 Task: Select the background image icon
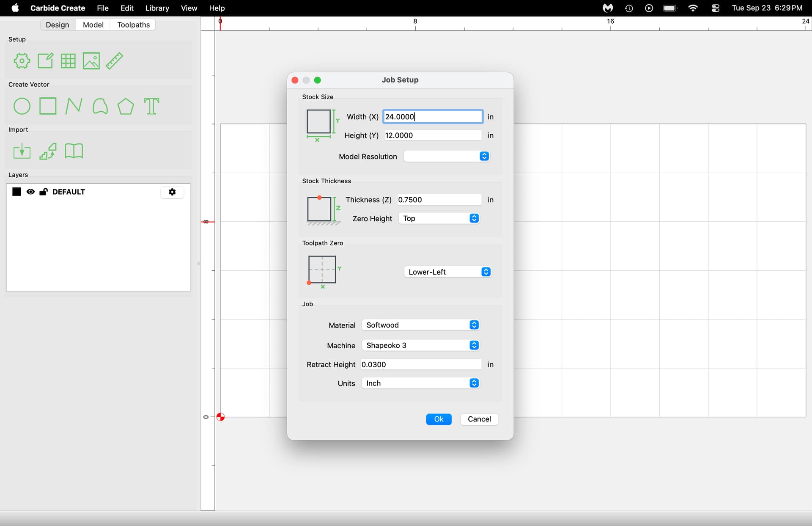click(91, 61)
